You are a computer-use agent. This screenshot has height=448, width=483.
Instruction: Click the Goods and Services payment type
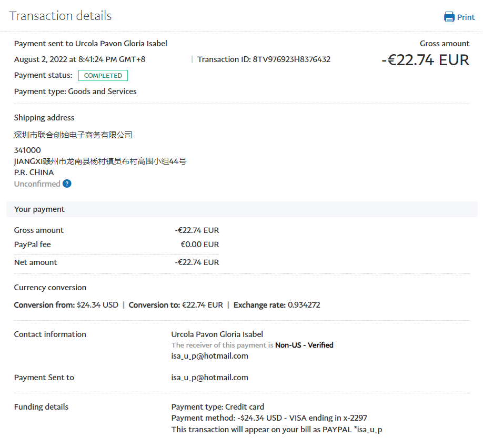coord(102,91)
